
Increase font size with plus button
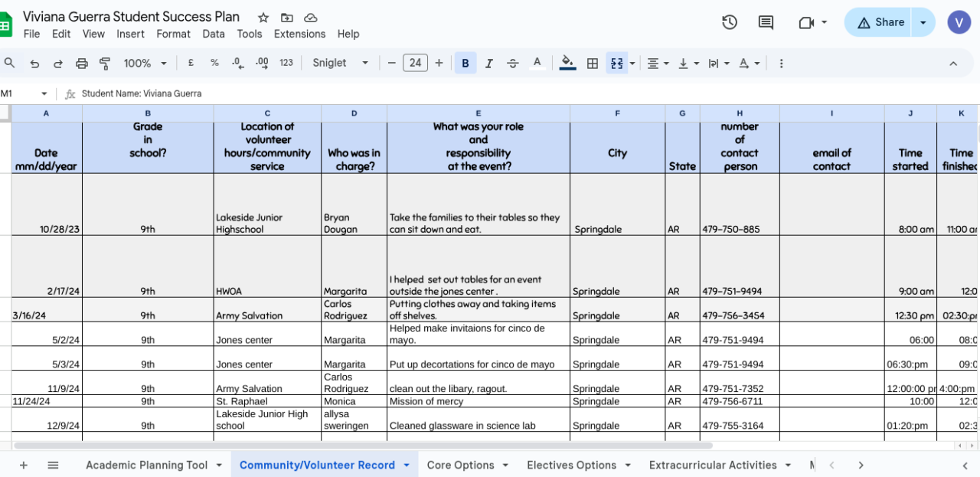point(439,63)
